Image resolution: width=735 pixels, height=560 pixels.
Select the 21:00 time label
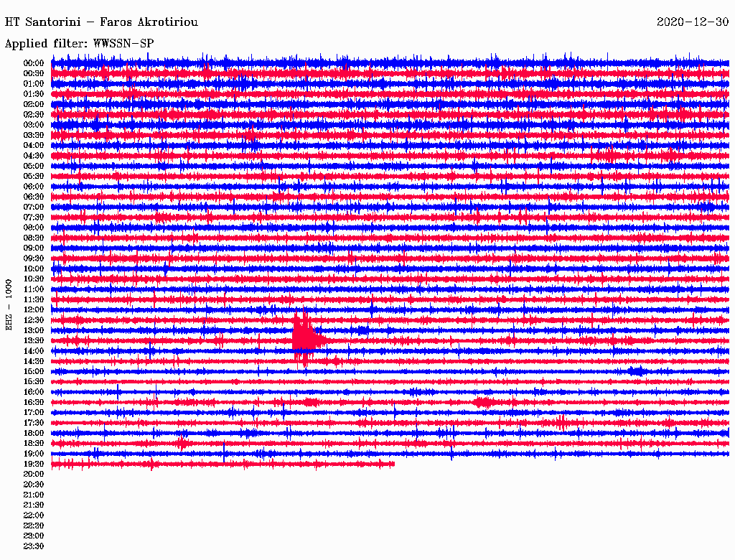pyautogui.click(x=33, y=495)
